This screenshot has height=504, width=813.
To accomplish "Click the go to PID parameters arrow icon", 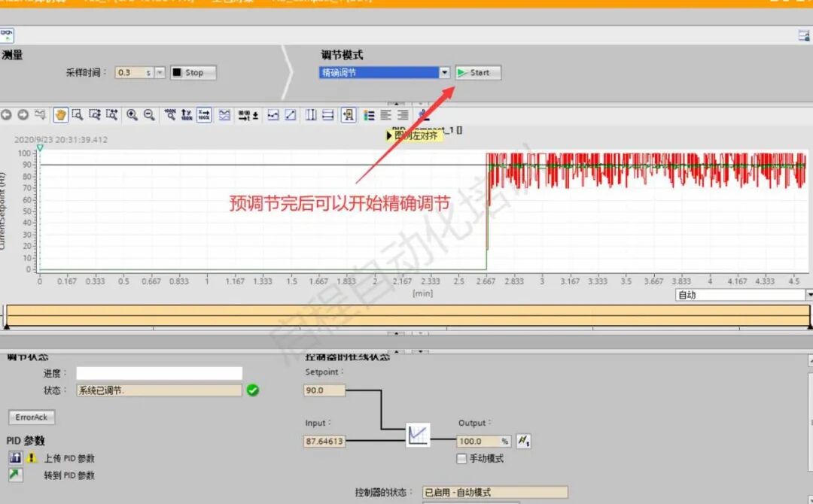I will click(x=15, y=475).
